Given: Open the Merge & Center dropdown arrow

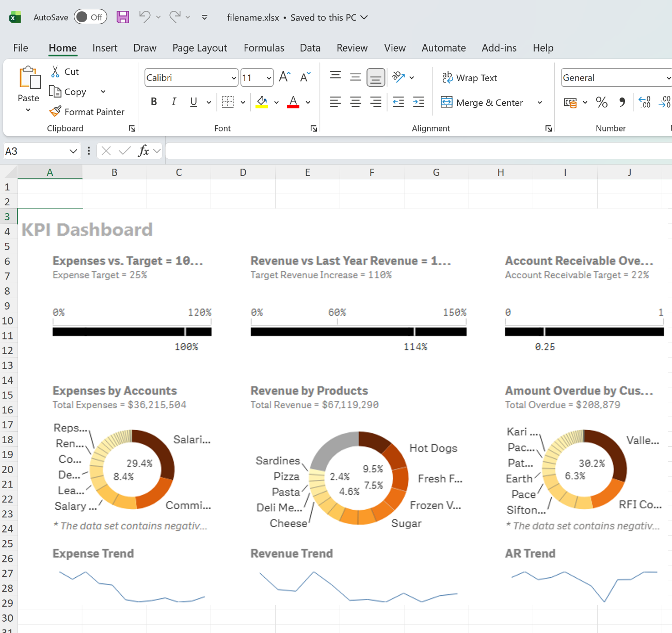Looking at the screenshot, I should point(540,103).
